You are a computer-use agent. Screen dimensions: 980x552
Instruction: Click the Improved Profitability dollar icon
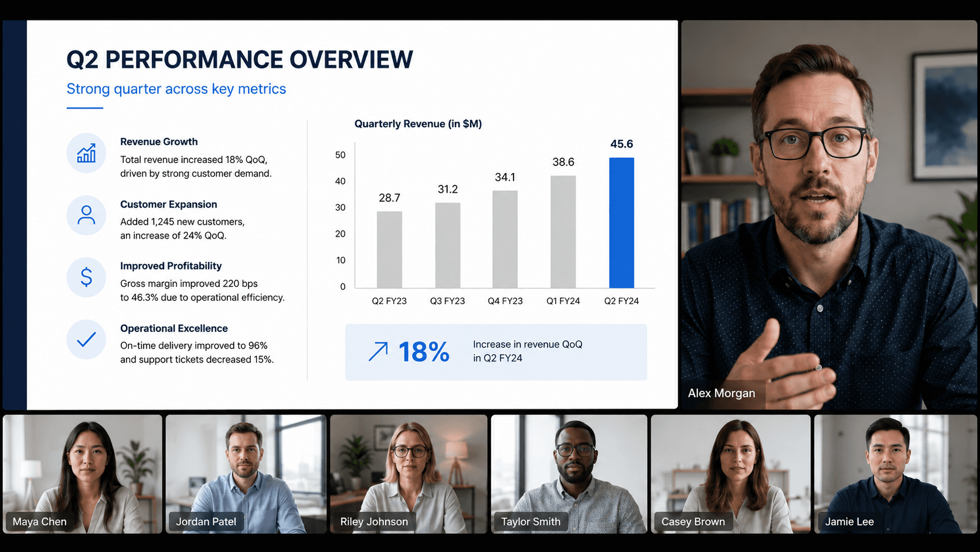pyautogui.click(x=86, y=277)
